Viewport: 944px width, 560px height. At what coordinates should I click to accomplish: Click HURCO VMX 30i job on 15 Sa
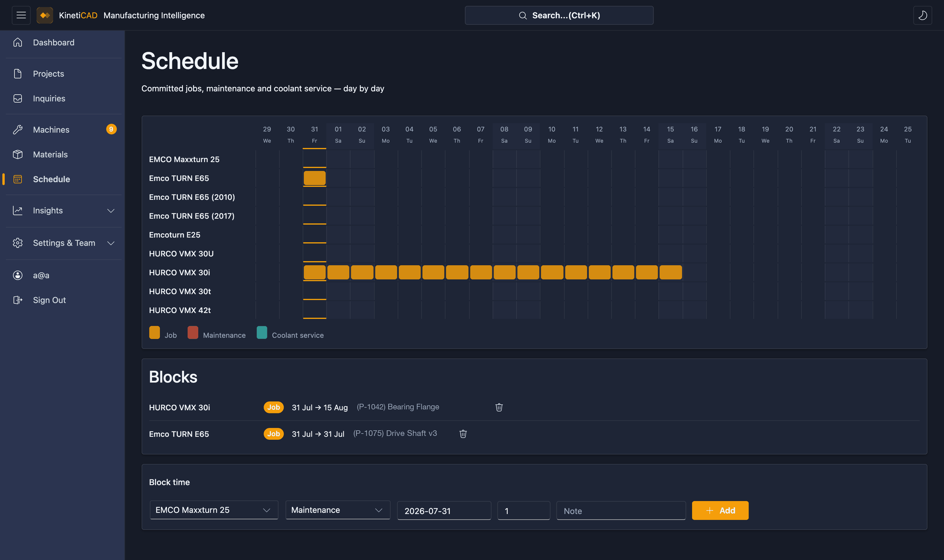pos(671,272)
